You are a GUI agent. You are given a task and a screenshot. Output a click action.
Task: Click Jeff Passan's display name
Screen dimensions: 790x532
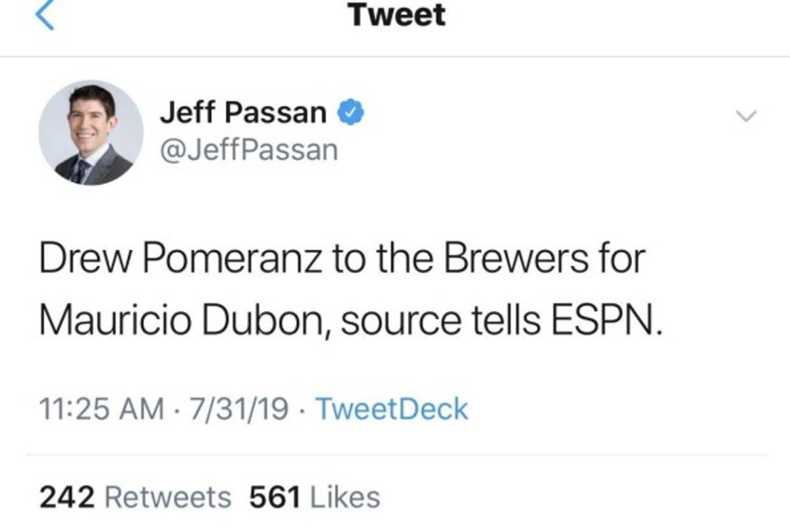[244, 112]
